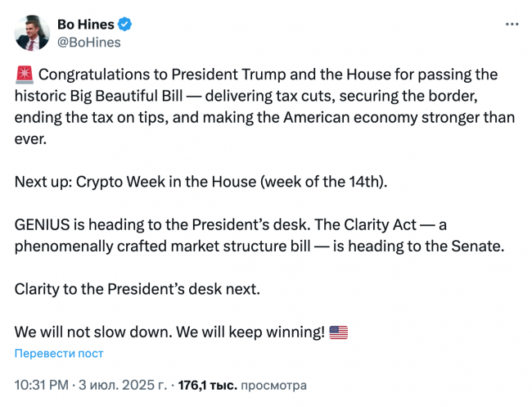This screenshot has width=532, height=407.
Task: Click the 3 июл. 2025 г. date
Action: pos(123,385)
